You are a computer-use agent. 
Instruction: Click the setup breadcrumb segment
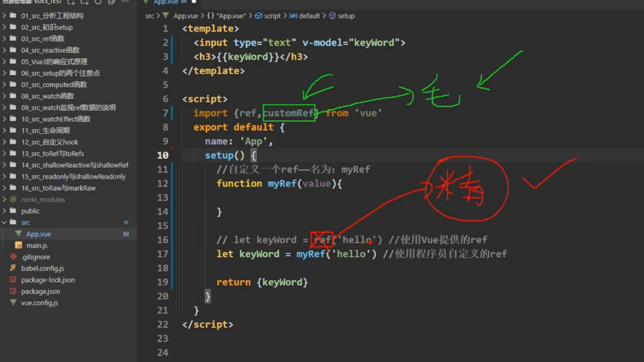click(346, 16)
